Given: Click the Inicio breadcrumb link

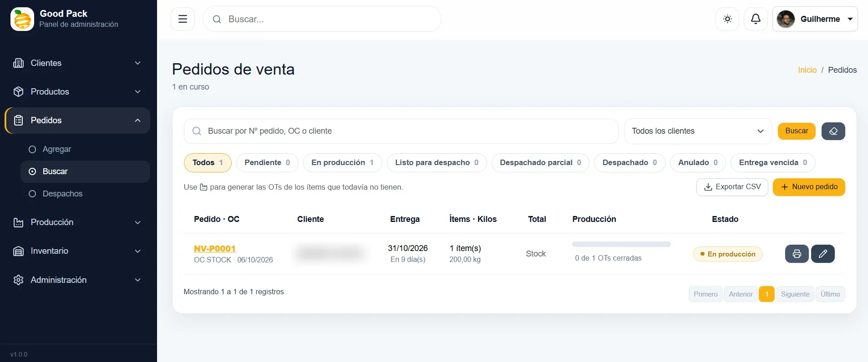Looking at the screenshot, I should [807, 70].
